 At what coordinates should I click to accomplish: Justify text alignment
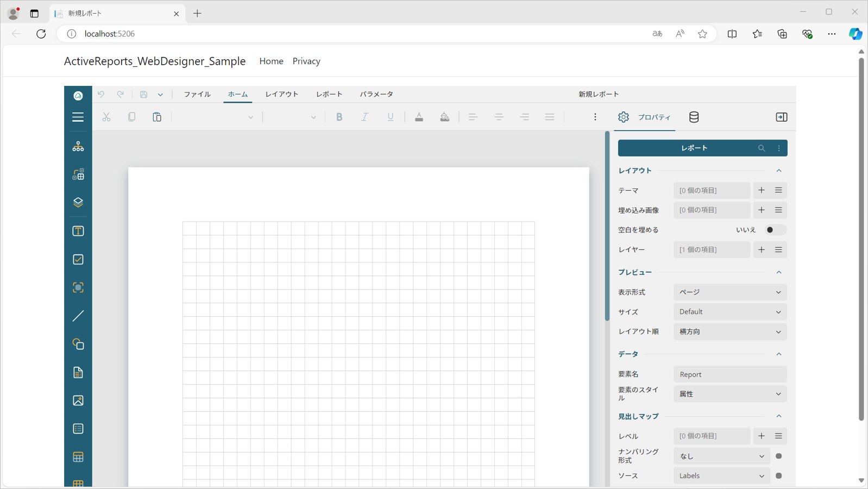point(550,117)
